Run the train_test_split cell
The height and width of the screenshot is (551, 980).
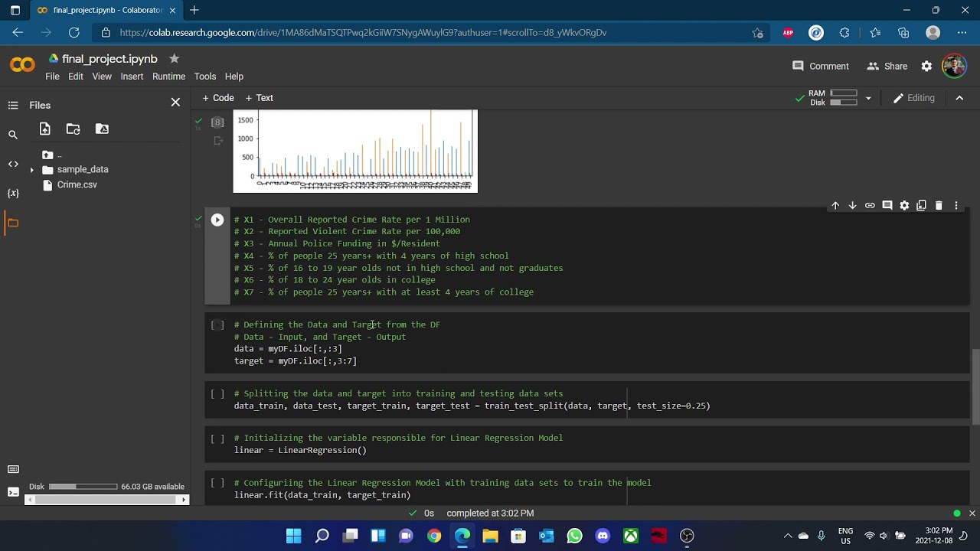click(x=217, y=394)
